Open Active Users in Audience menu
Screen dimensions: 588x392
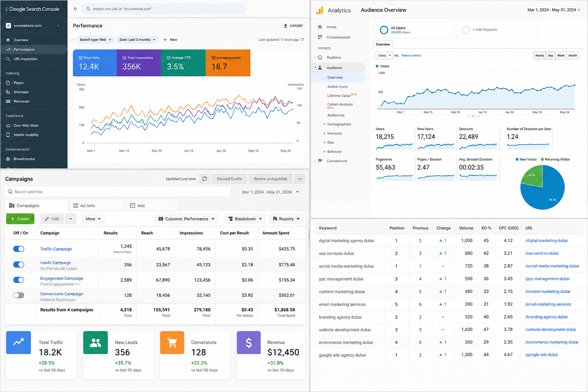coord(338,87)
